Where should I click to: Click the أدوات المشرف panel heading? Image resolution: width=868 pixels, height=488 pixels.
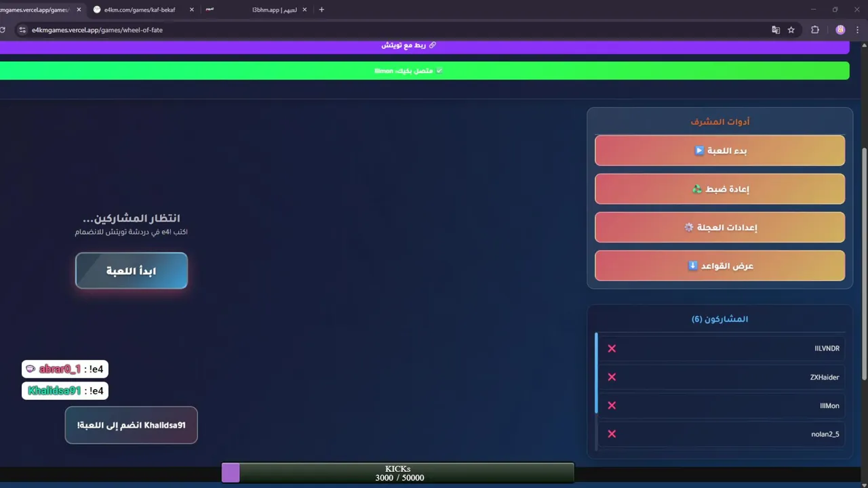720,122
